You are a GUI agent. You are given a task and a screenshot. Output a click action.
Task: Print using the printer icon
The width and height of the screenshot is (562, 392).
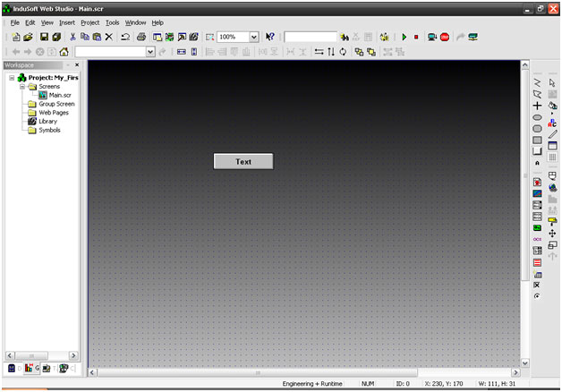click(x=141, y=37)
